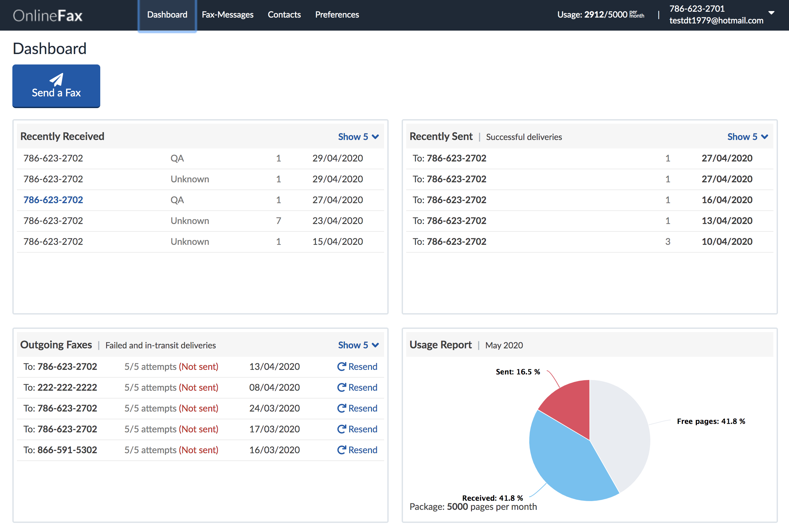
Task: Open the Fax-Messages tab
Action: 227,15
